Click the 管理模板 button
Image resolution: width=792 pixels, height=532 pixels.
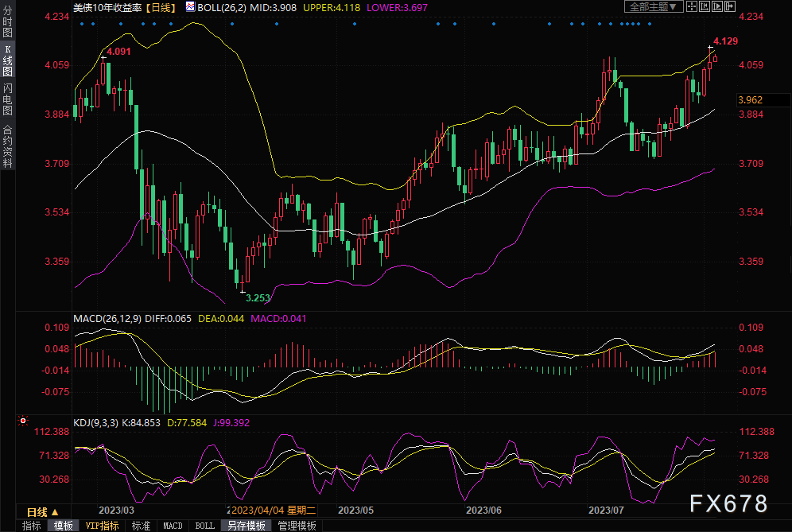(297, 526)
